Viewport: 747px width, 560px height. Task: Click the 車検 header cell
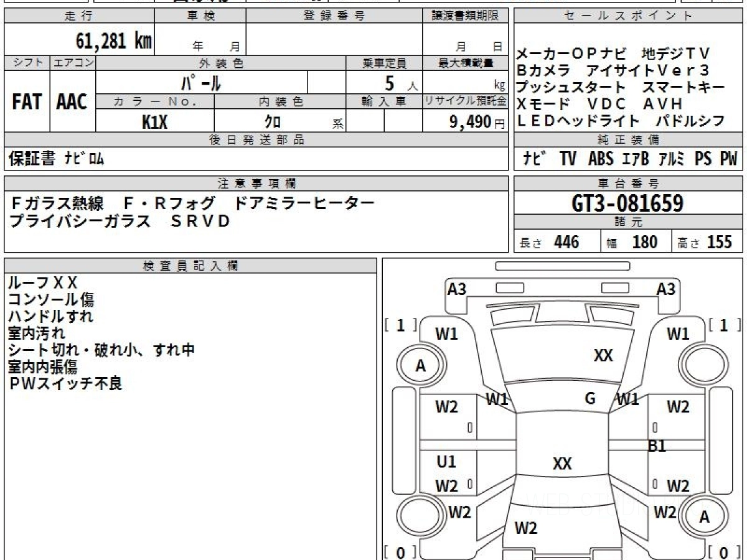click(x=200, y=16)
